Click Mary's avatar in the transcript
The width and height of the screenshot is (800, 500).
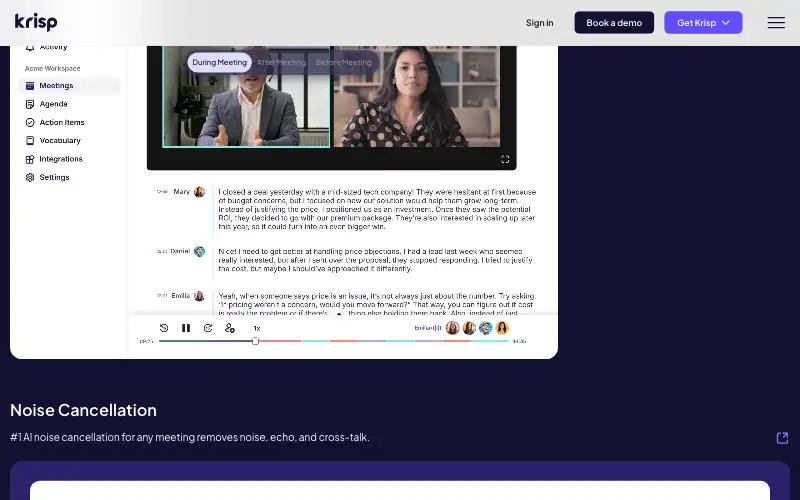point(199,192)
